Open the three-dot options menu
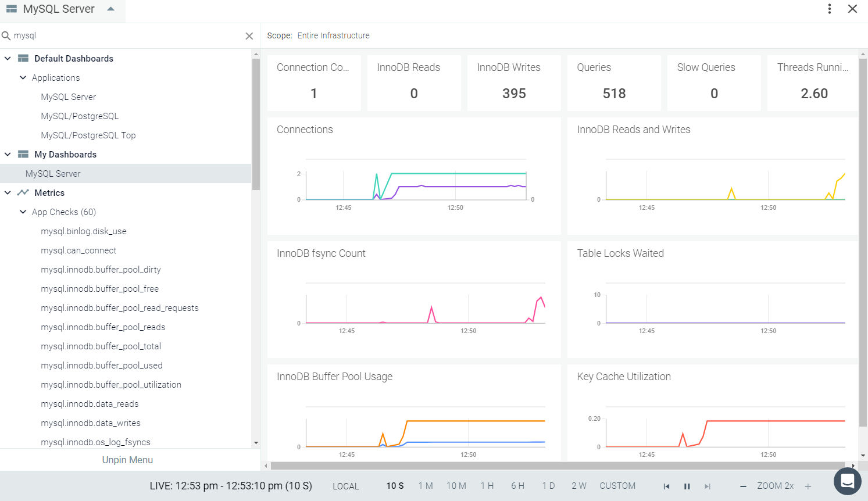Image resolution: width=868 pixels, height=501 pixels. click(830, 9)
